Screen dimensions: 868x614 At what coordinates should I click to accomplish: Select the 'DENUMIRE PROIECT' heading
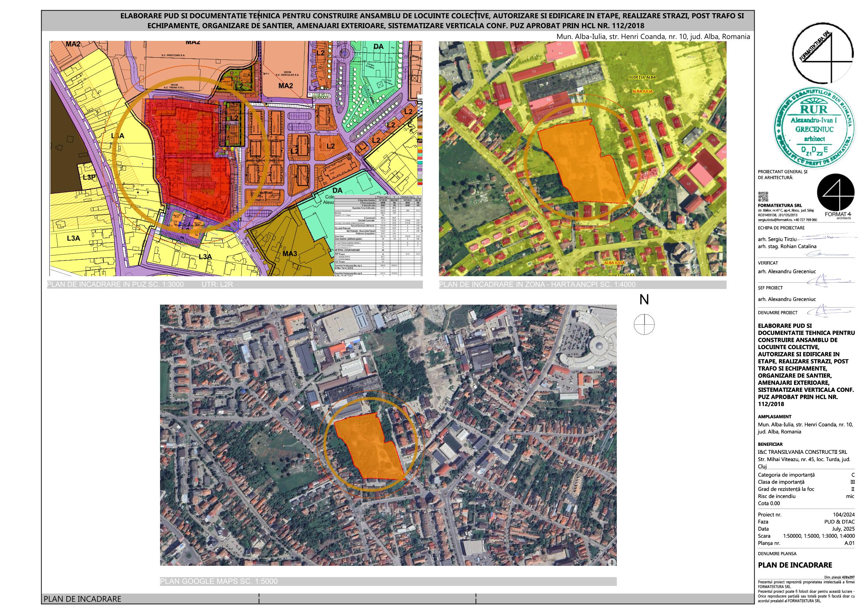click(x=778, y=313)
